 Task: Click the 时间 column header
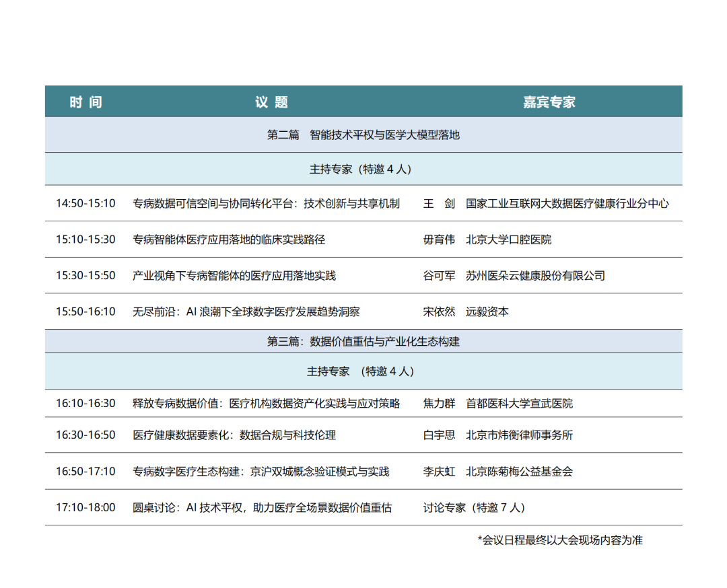(85, 102)
